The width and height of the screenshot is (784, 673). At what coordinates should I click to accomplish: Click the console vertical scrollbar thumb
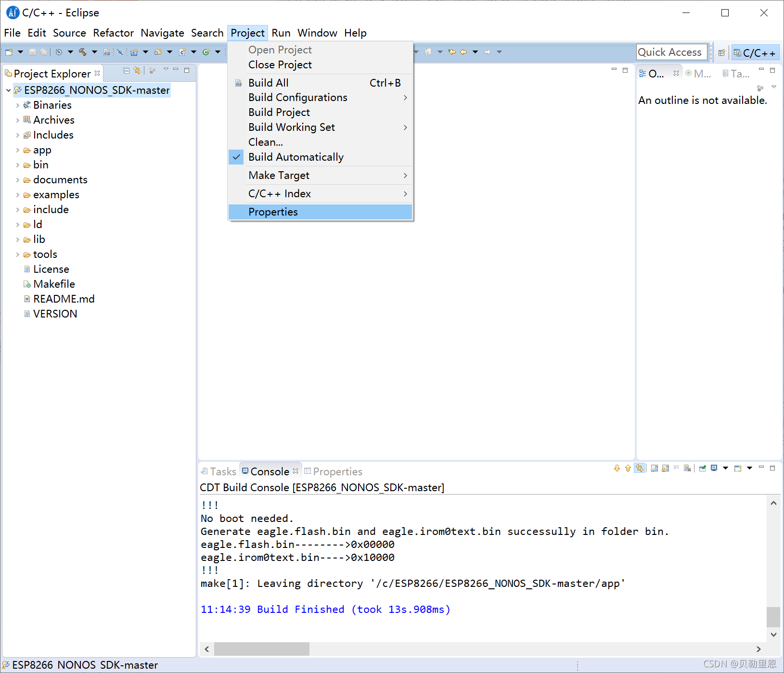click(773, 617)
